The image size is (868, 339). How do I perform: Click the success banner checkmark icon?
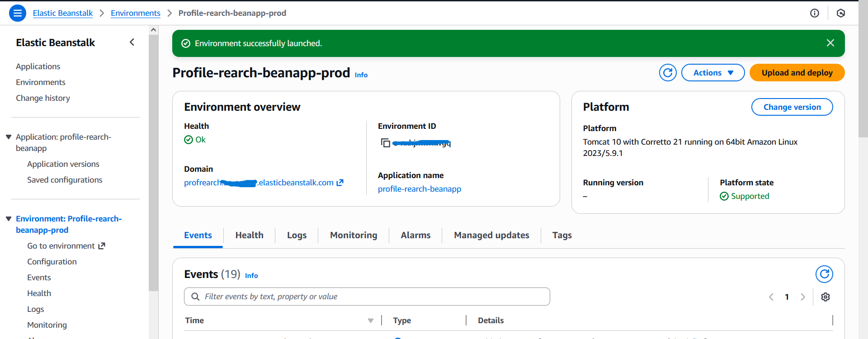click(186, 43)
